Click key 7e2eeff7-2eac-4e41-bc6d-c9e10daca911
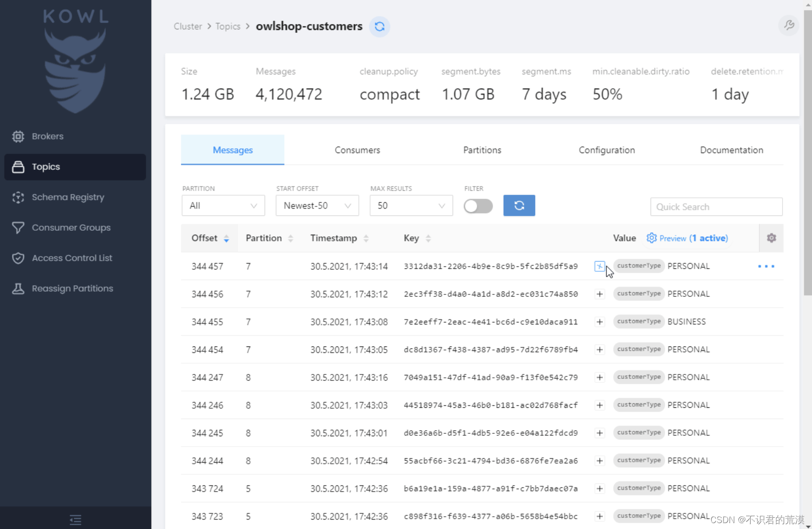This screenshot has height=529, width=812. point(490,322)
